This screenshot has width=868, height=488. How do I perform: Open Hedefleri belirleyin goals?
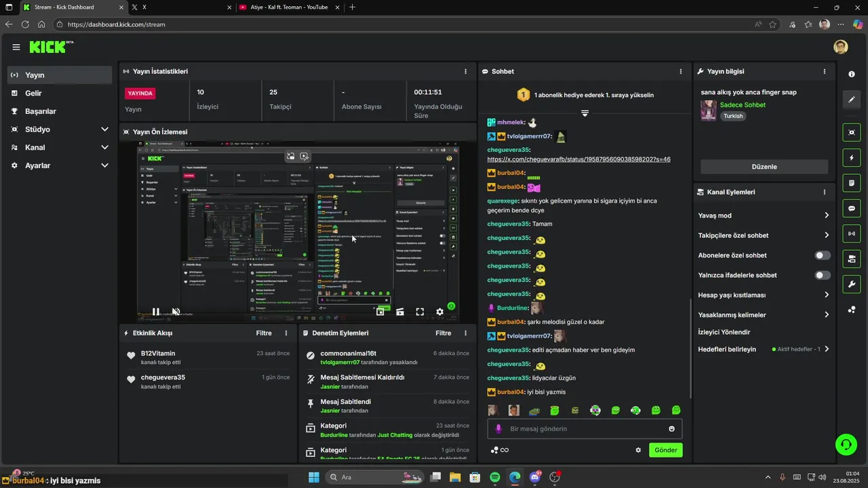pyautogui.click(x=764, y=349)
